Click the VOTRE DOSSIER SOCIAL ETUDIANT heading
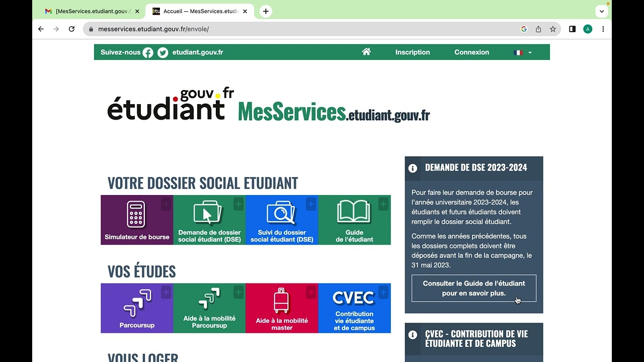644x362 pixels. pos(203,183)
